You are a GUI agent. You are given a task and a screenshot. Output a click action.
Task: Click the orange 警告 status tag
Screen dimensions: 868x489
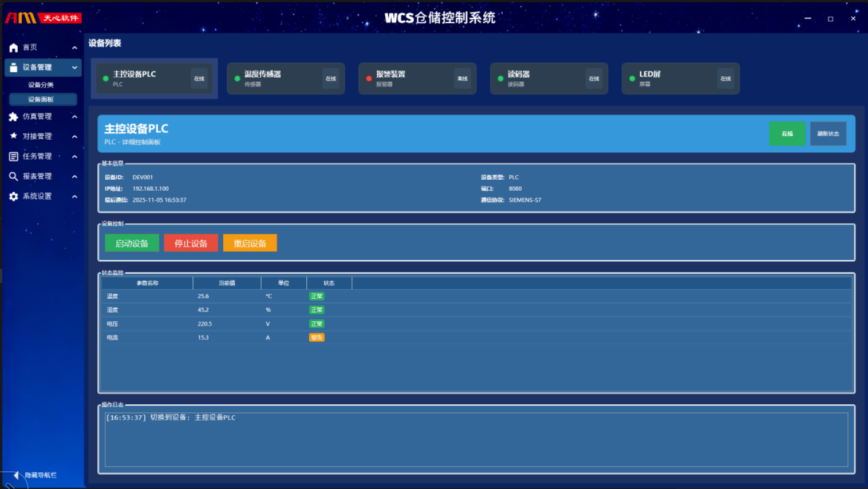pyautogui.click(x=317, y=337)
